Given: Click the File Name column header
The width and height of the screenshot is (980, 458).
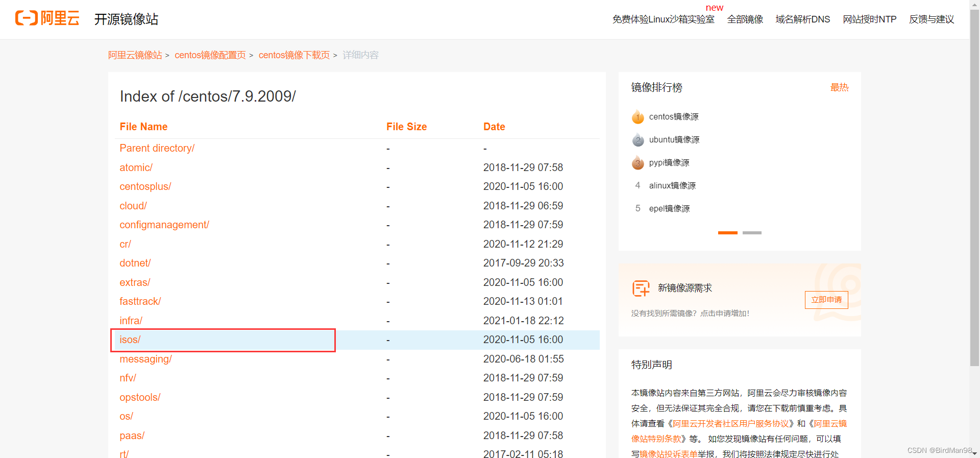Looking at the screenshot, I should [143, 127].
